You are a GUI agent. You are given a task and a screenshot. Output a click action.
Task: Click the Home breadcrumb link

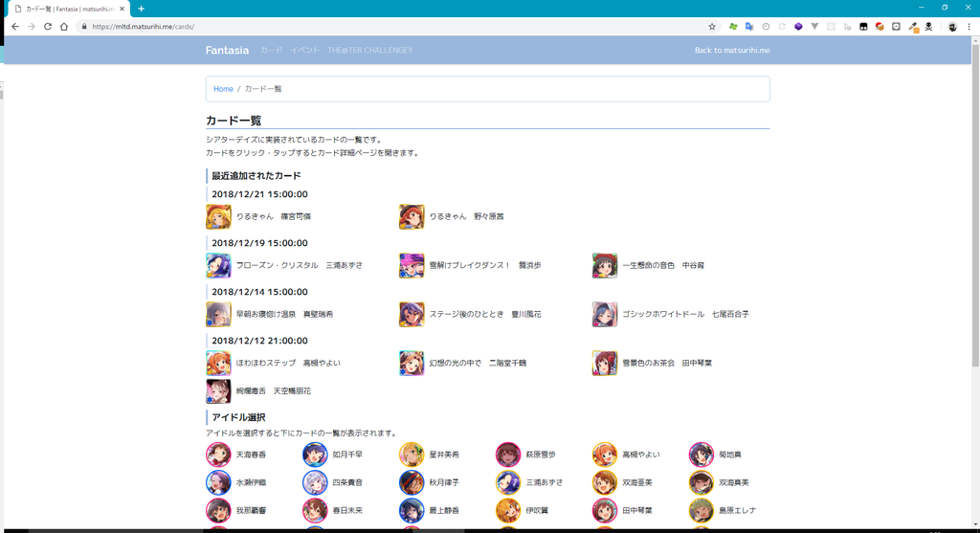(223, 89)
